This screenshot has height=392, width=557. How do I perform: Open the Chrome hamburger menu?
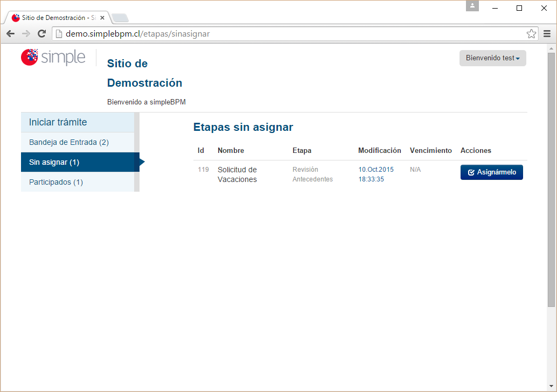(547, 34)
